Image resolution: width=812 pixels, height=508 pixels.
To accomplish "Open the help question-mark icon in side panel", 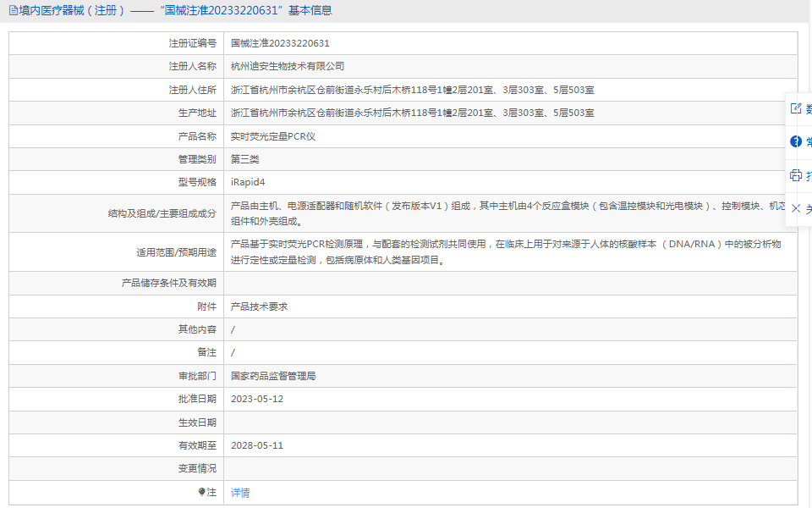I will (796, 141).
